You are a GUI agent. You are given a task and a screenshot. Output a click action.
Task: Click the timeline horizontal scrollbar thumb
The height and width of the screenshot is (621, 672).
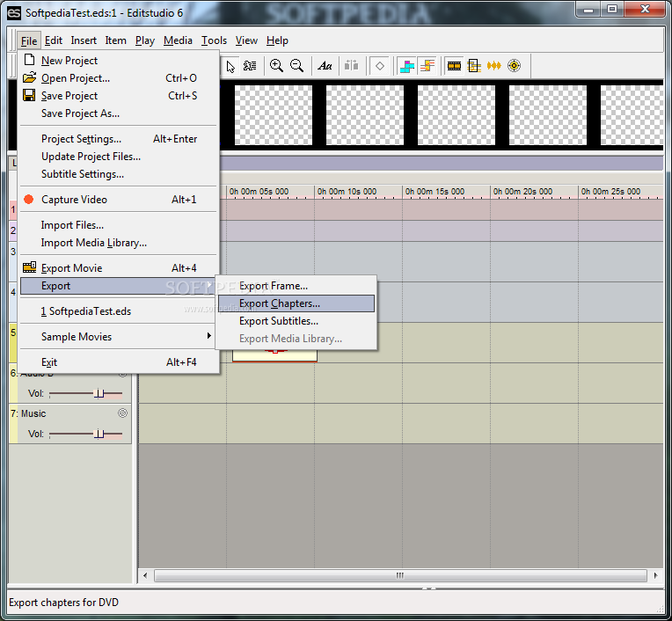(400, 575)
